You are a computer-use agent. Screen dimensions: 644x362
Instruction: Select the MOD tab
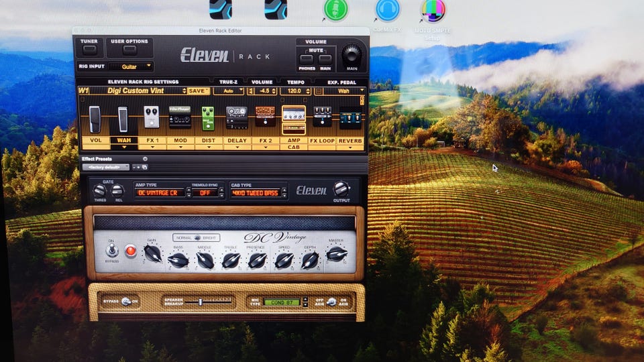pyautogui.click(x=180, y=140)
